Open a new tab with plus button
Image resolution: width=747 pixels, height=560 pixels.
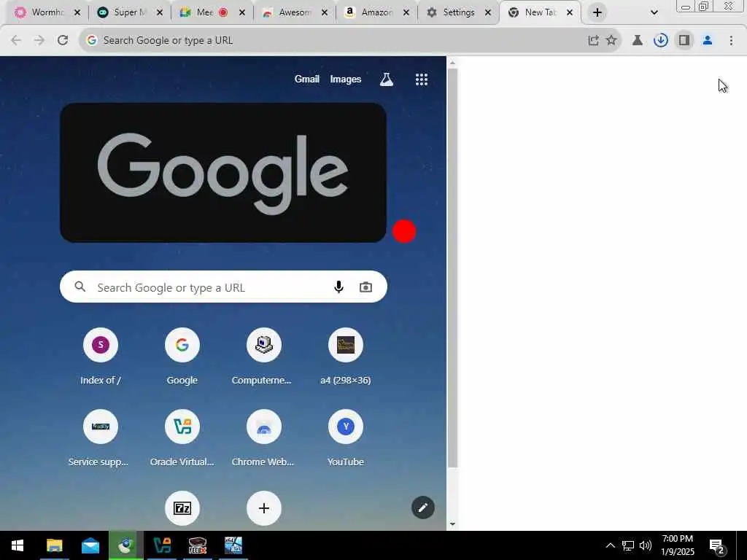coord(597,13)
